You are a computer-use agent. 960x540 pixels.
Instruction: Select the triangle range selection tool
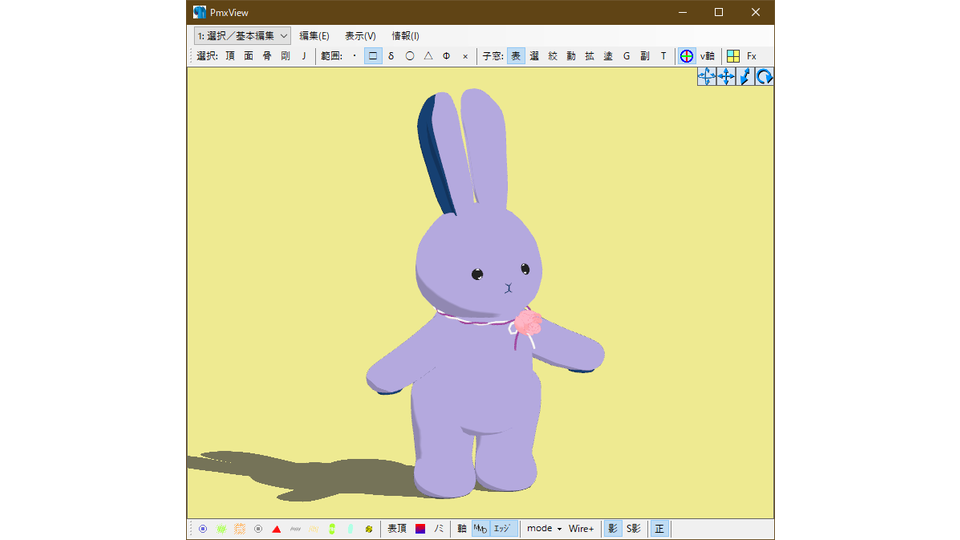point(428,56)
